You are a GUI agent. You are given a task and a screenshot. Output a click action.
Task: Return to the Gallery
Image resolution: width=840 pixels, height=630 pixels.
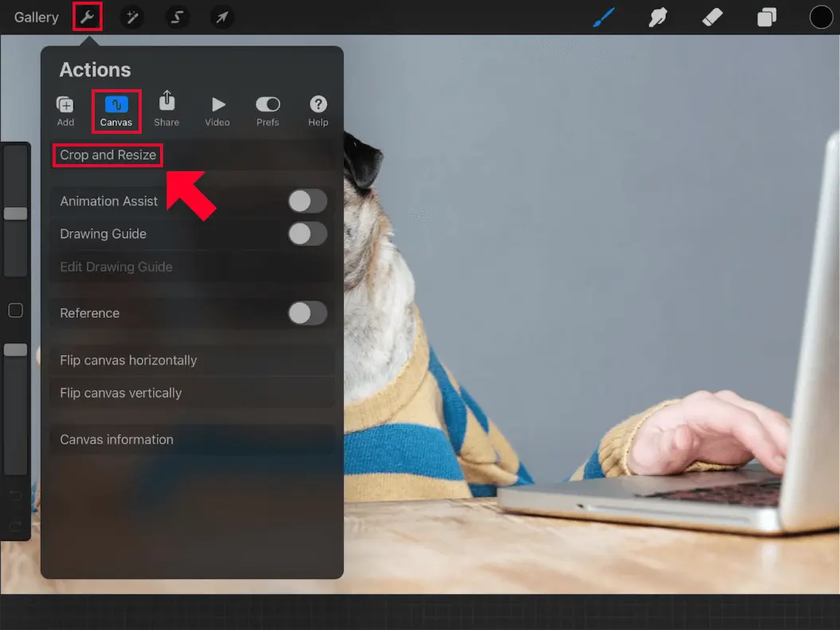click(x=37, y=18)
